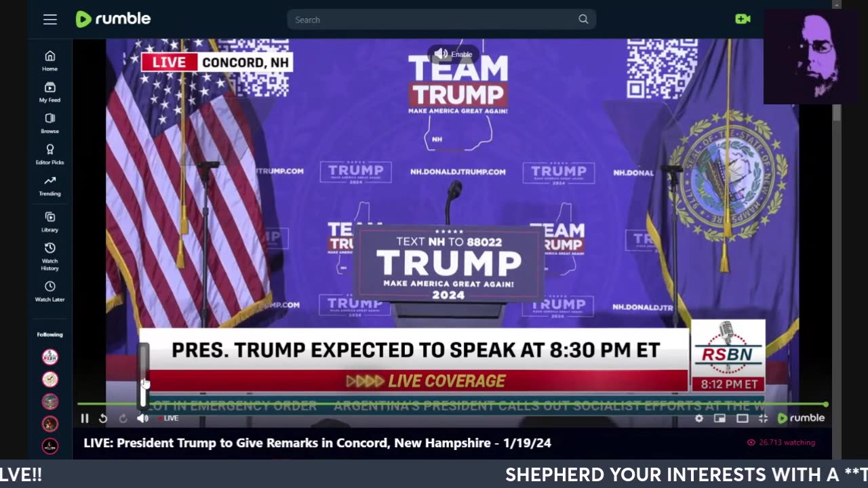This screenshot has height=488, width=868.
Task: Click the search magnifier icon
Action: click(x=583, y=20)
